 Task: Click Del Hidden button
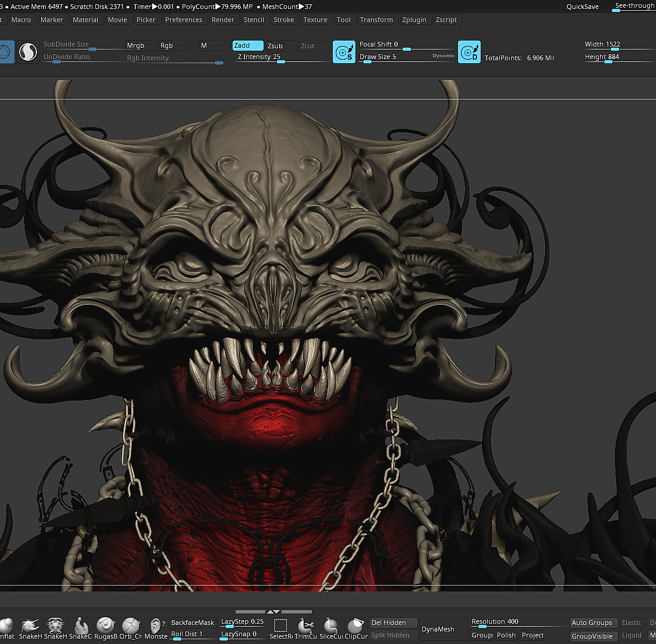(x=393, y=623)
